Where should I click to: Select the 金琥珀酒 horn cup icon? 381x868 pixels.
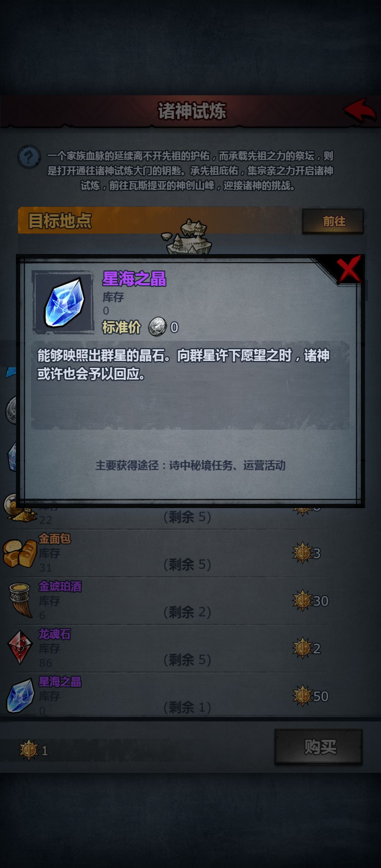tap(20, 600)
